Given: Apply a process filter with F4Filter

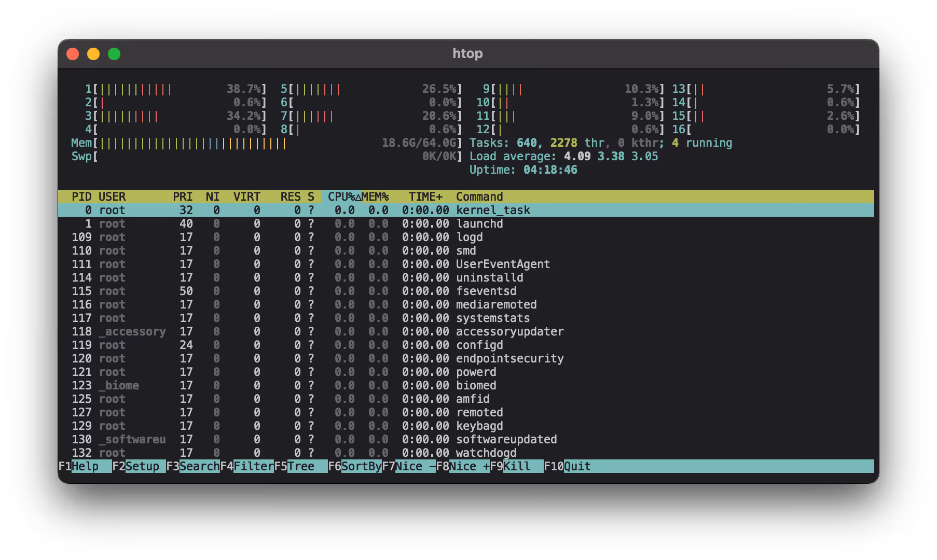Looking at the screenshot, I should pyautogui.click(x=248, y=466).
